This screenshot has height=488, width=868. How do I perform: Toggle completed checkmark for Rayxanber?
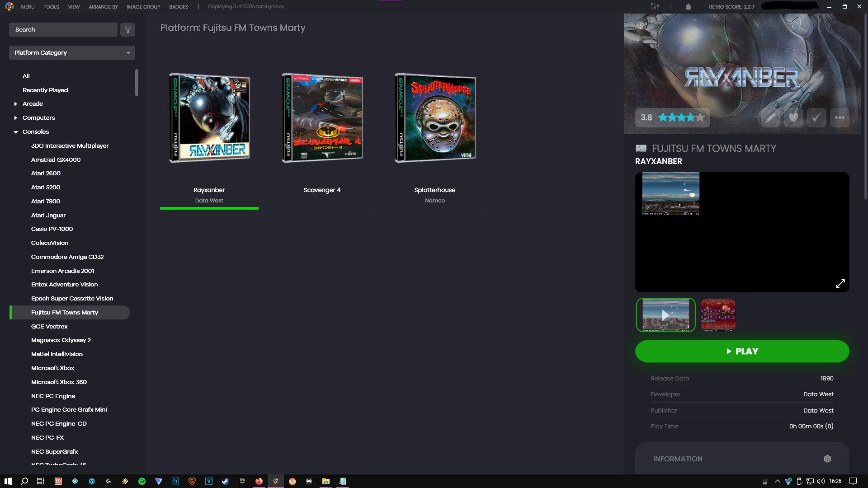pos(816,117)
